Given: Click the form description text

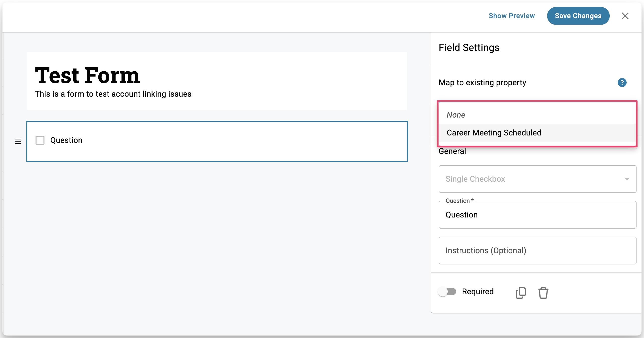Looking at the screenshot, I should (113, 94).
